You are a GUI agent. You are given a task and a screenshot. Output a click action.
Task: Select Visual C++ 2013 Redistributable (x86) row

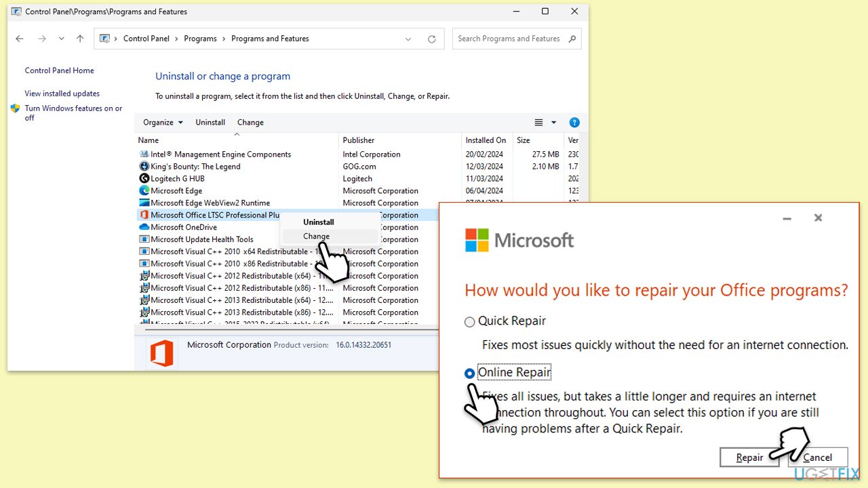pyautogui.click(x=288, y=313)
